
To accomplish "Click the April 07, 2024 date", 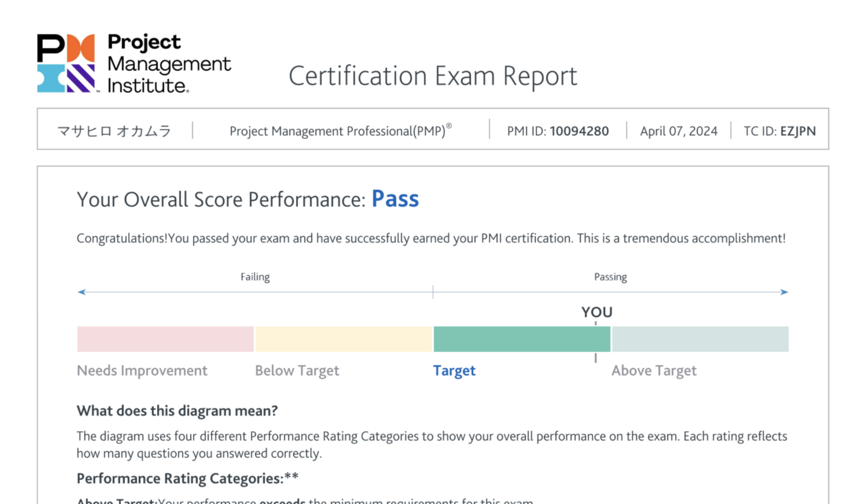I will point(679,131).
